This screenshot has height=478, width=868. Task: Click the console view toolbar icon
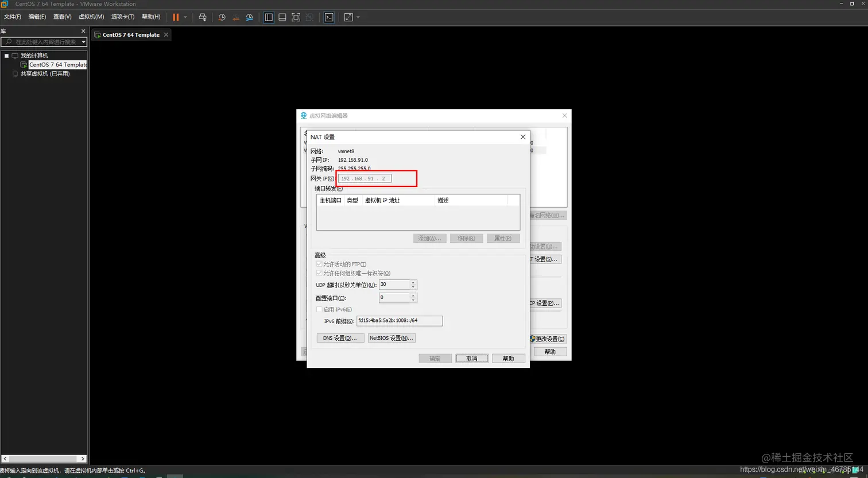coord(329,17)
